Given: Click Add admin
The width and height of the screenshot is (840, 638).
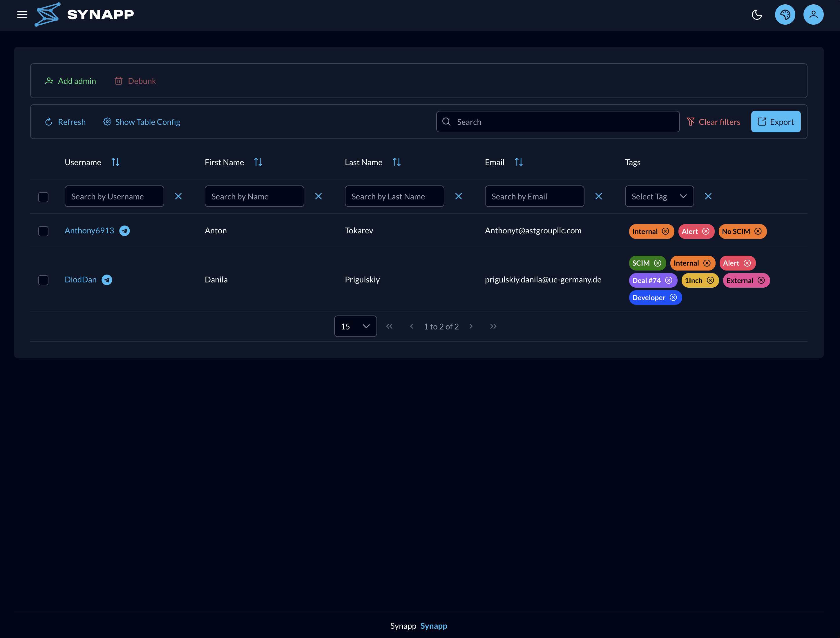Looking at the screenshot, I should pyautogui.click(x=70, y=81).
